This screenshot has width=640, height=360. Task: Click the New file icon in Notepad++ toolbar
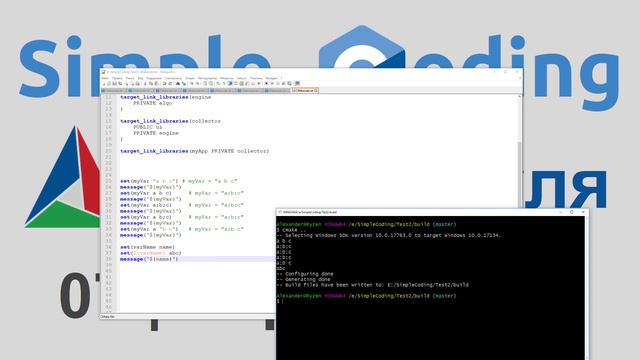pyautogui.click(x=104, y=83)
